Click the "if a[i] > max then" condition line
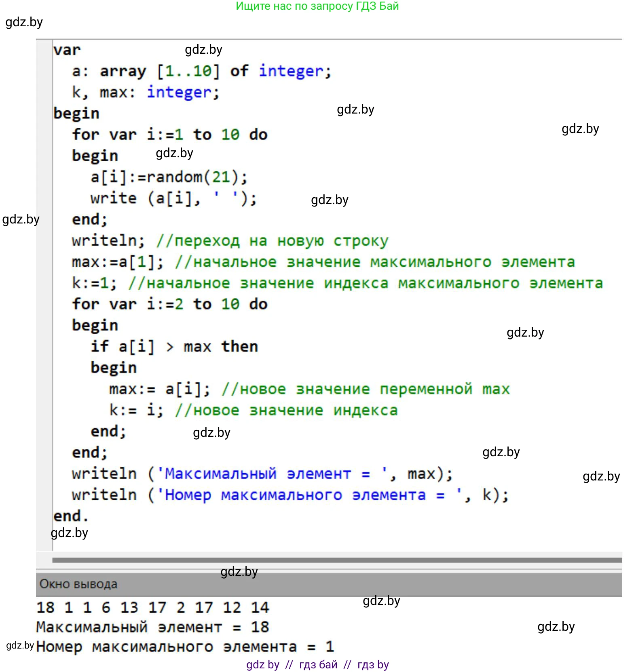Viewport: 636px width, 672px height. pyautogui.click(x=174, y=347)
